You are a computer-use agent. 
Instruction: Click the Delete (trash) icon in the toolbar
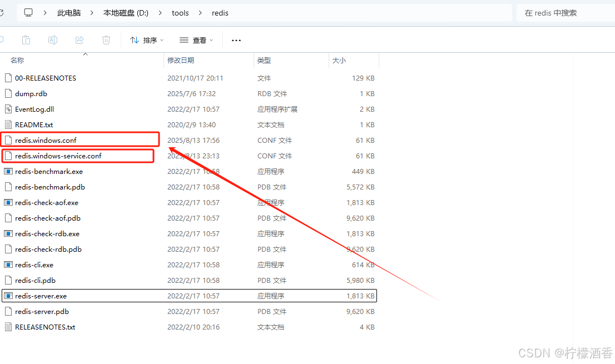coord(106,39)
